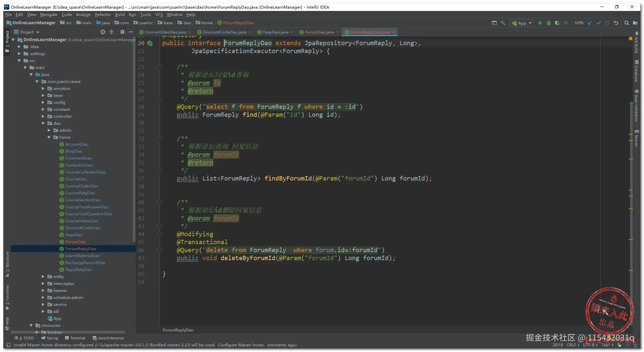
Task: Close the CourseVideoDao.java tab
Action: (x=190, y=32)
